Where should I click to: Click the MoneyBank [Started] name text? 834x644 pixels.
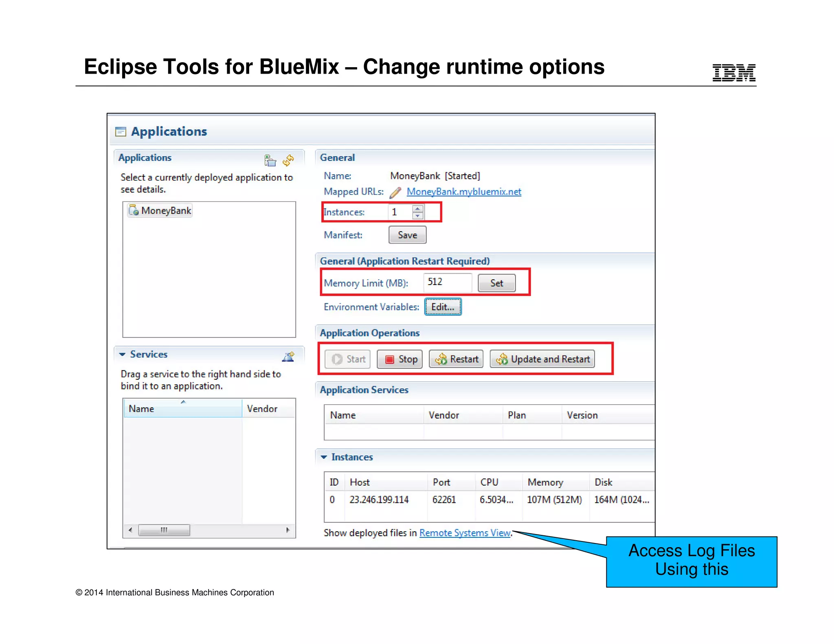tap(435, 176)
